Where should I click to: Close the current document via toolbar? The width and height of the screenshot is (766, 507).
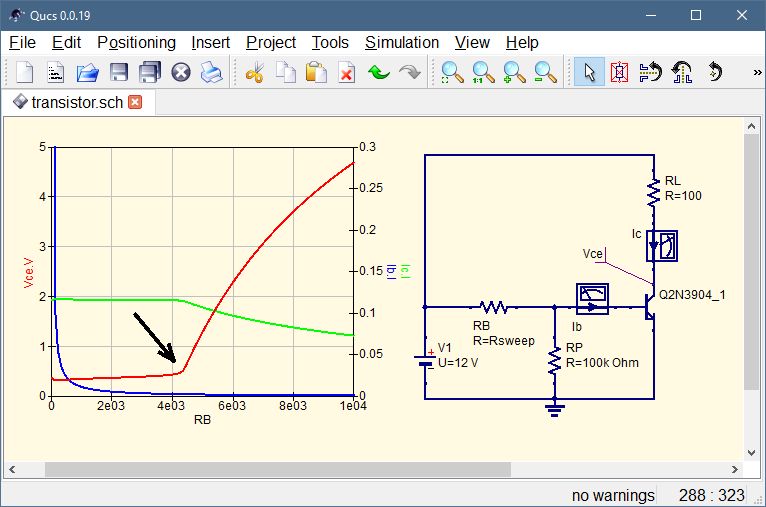181,73
